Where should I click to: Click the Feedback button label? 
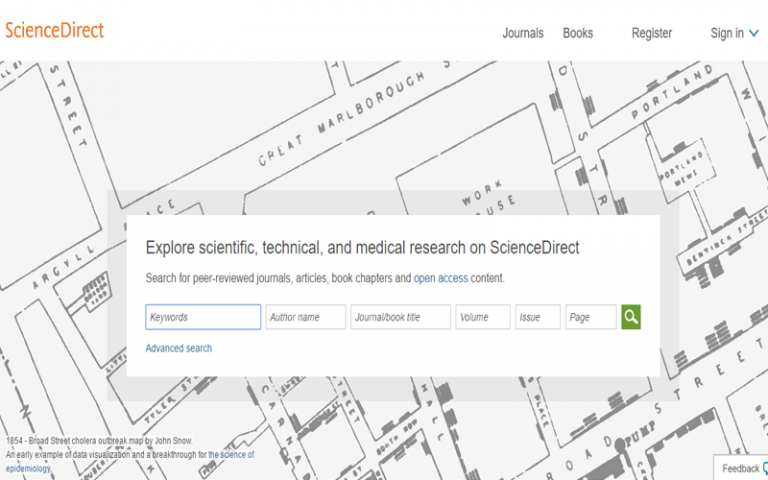tap(740, 468)
